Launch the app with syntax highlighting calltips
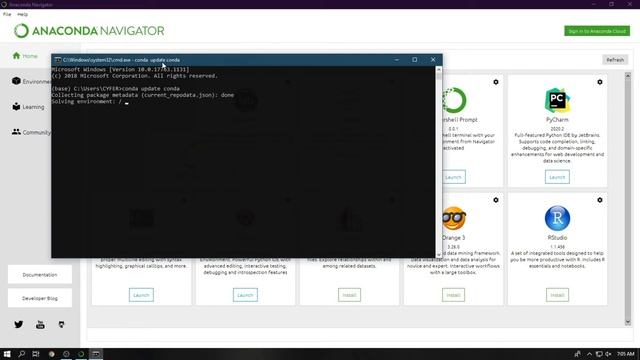The image size is (640, 360). pos(141,295)
